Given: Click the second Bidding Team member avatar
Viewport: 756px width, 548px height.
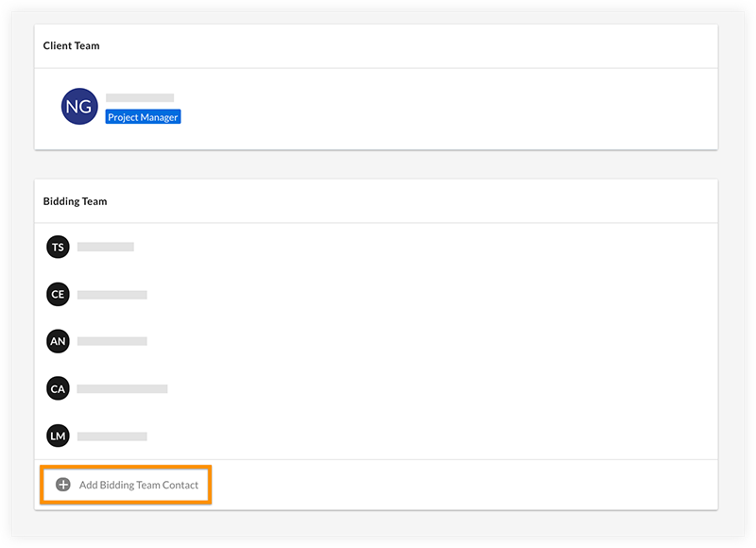Looking at the screenshot, I should [58, 294].
